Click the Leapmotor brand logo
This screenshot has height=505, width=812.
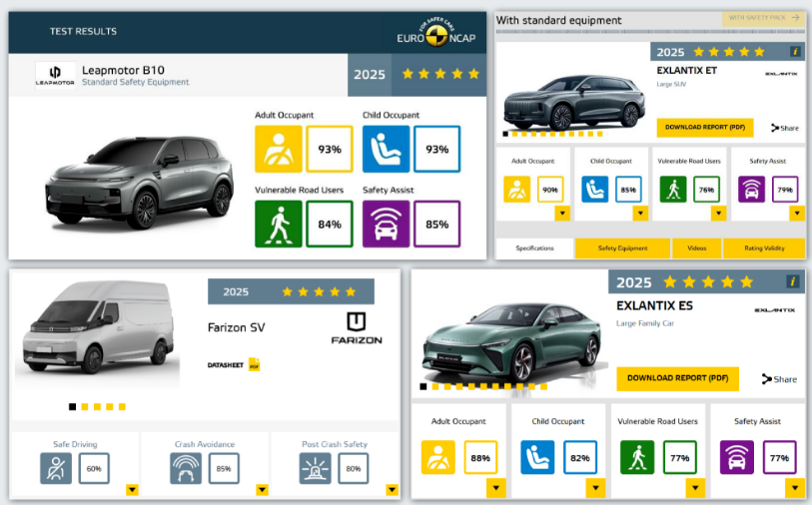click(55, 75)
